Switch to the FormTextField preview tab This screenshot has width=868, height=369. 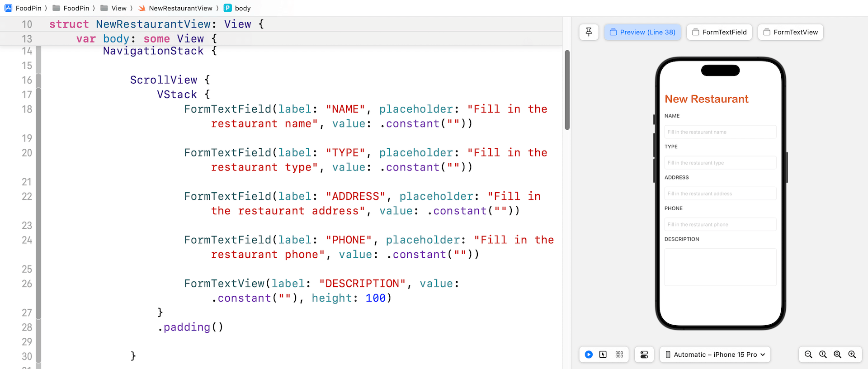click(x=719, y=32)
